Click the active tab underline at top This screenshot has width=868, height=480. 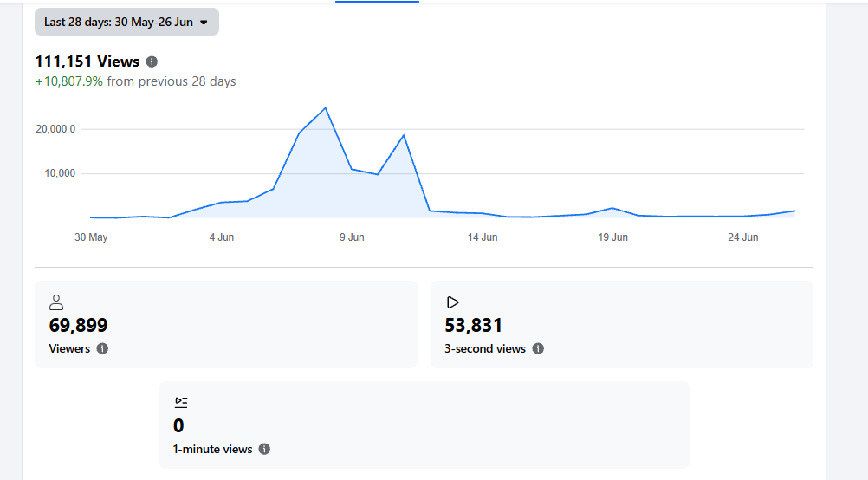(377, 1)
